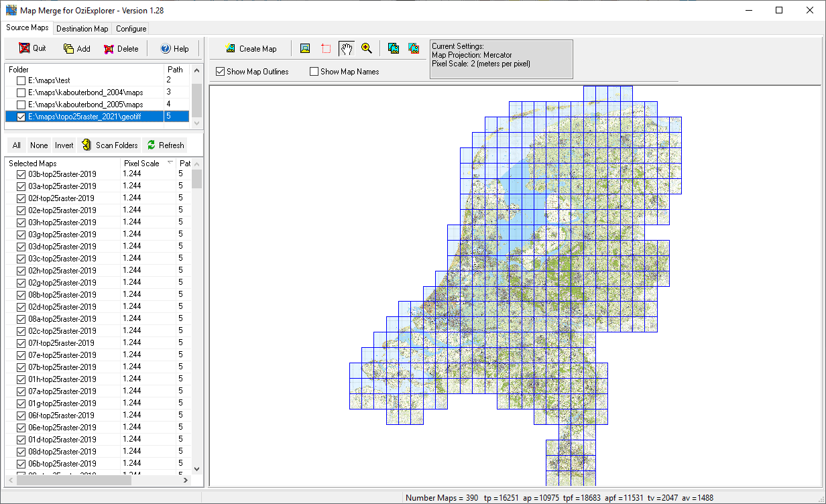Open Help
This screenshot has height=504, width=826.
[174, 48]
